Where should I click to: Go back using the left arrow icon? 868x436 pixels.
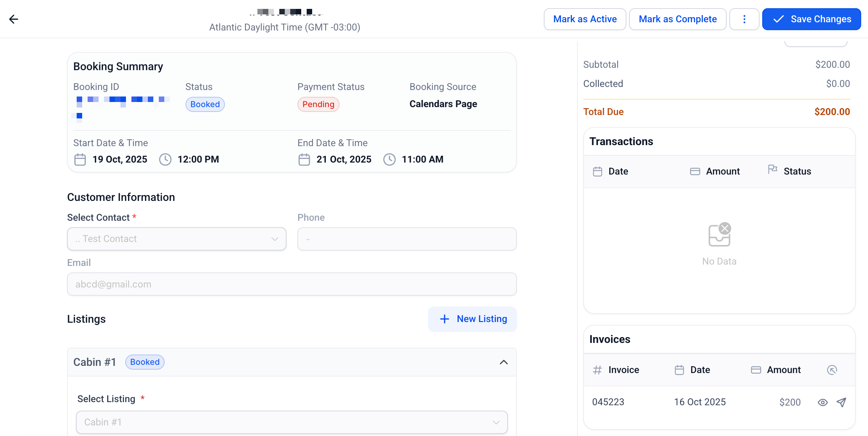14,19
